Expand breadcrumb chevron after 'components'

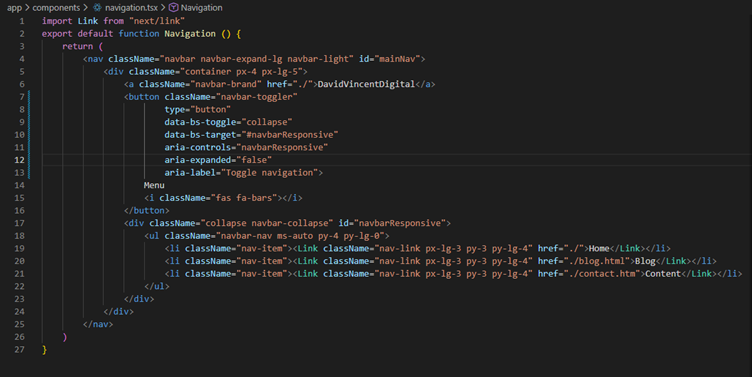(x=85, y=8)
